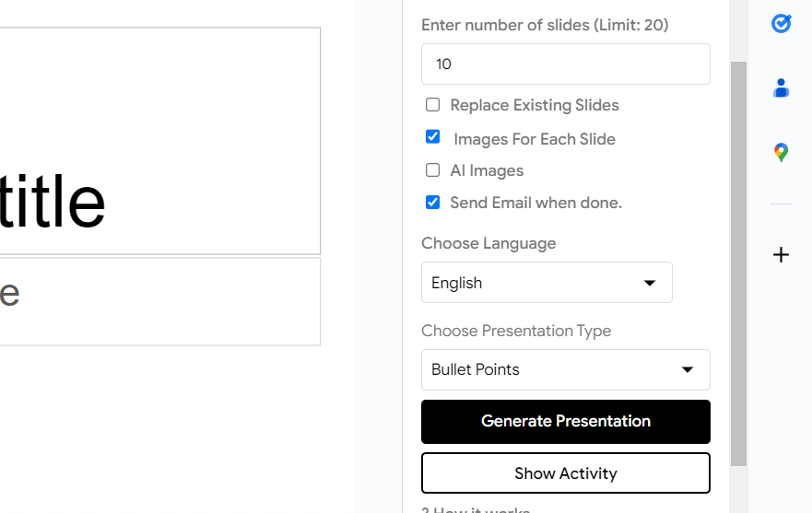This screenshot has width=812, height=513.
Task: Open Google Tasks from the side panel
Action: tap(781, 23)
